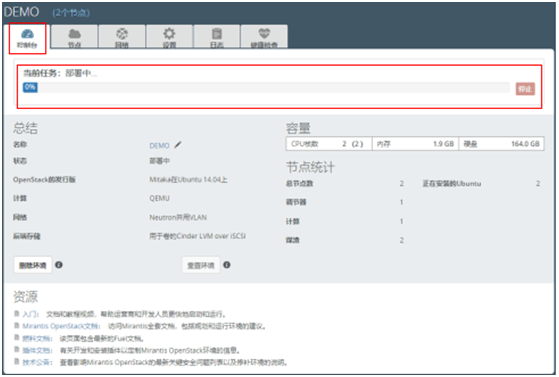Open the Health Check heart tab
This screenshot has height=377, width=559.
click(x=264, y=37)
